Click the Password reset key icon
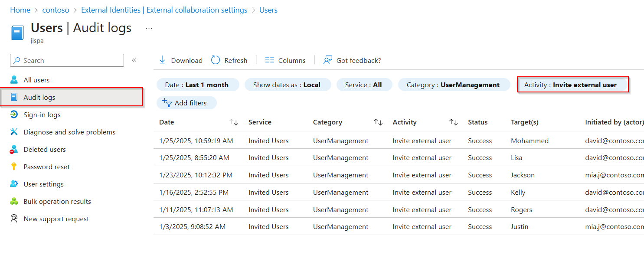This screenshot has height=265, width=644. 14,167
